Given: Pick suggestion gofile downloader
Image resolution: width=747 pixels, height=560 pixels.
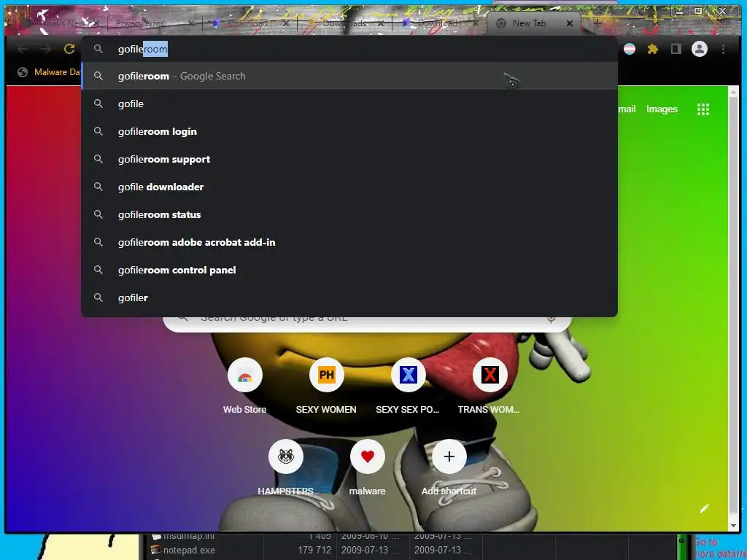Looking at the screenshot, I should click(x=349, y=187).
